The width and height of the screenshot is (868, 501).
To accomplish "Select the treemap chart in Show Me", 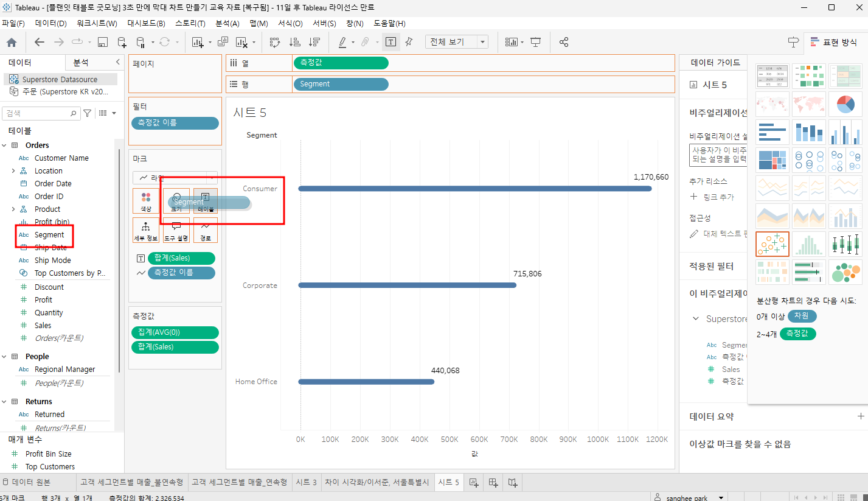I will [773, 160].
